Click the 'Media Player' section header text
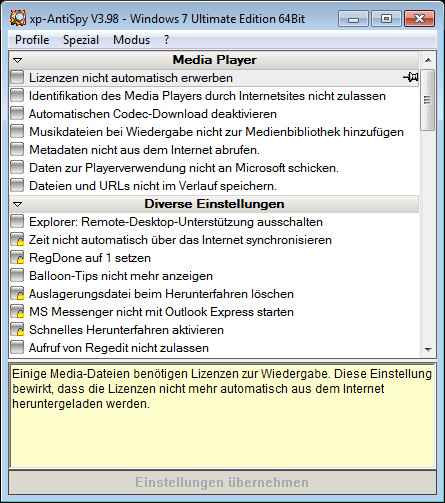The image size is (445, 503). (x=214, y=60)
